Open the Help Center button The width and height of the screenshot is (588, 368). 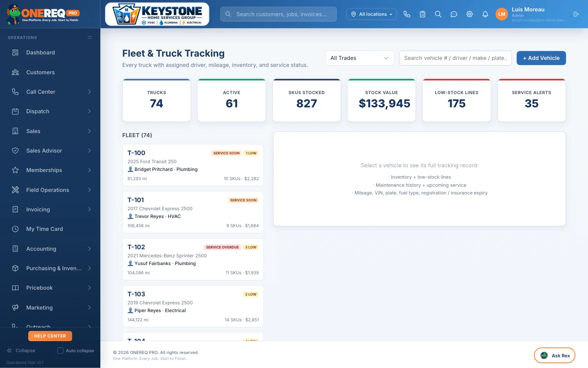[x=50, y=336]
